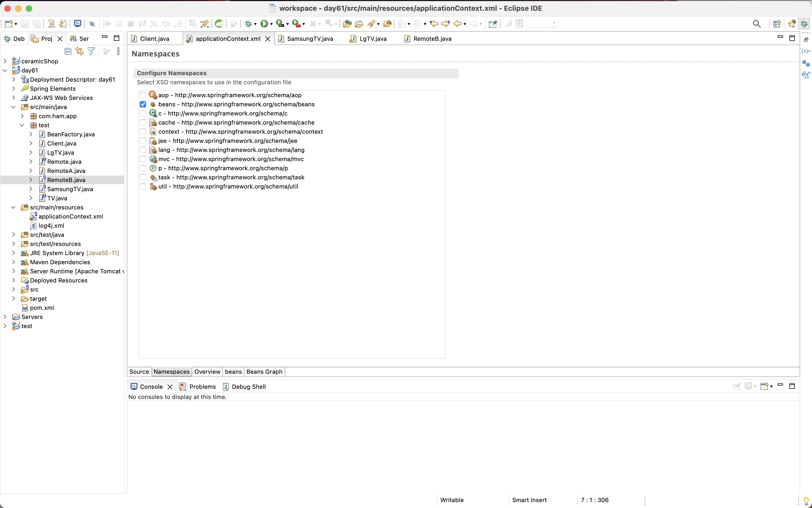The image size is (812, 508).
Task: Open the Beans Graph tab
Action: click(264, 372)
